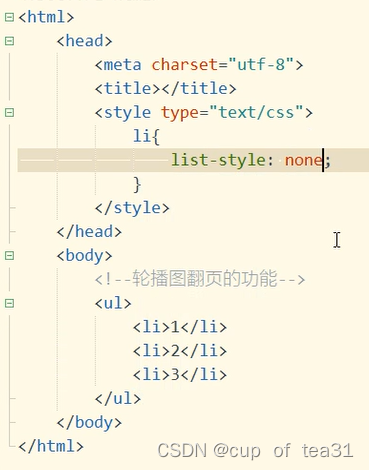
Task: Click the type attribute on style tag
Action: pos(180,113)
